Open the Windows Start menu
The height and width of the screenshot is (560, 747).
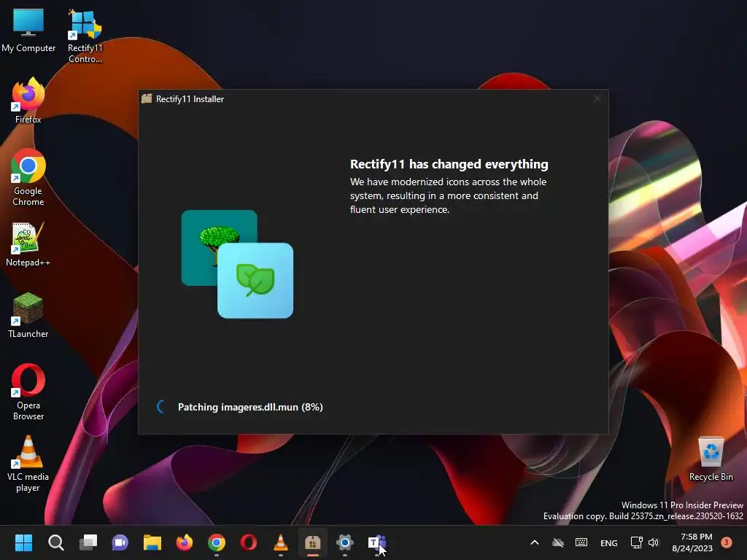23,542
